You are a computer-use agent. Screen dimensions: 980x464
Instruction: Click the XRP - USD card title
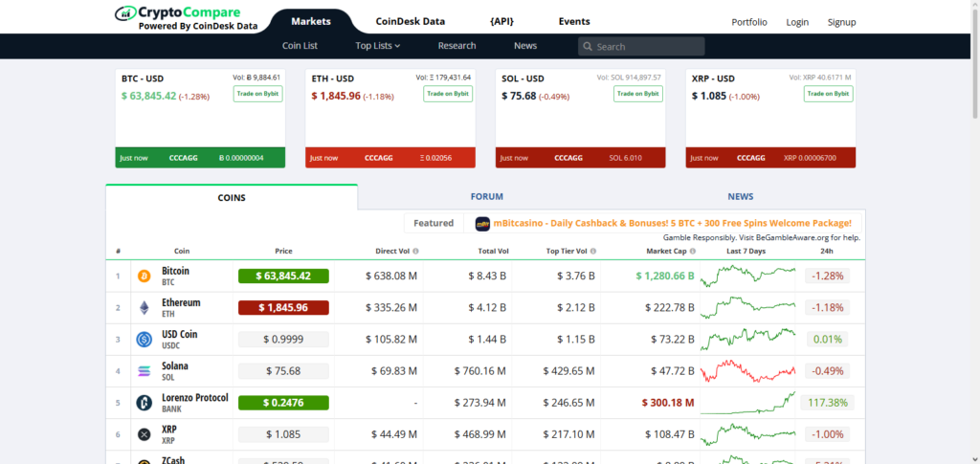click(713, 78)
